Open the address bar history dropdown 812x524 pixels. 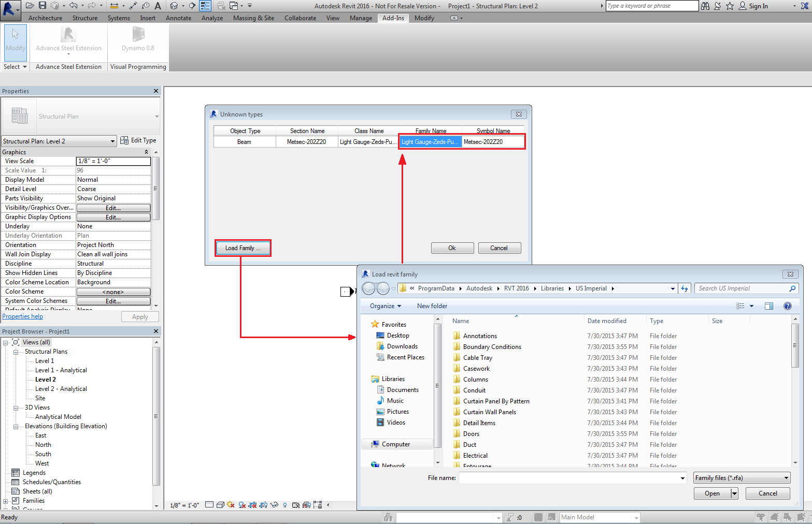(x=673, y=288)
